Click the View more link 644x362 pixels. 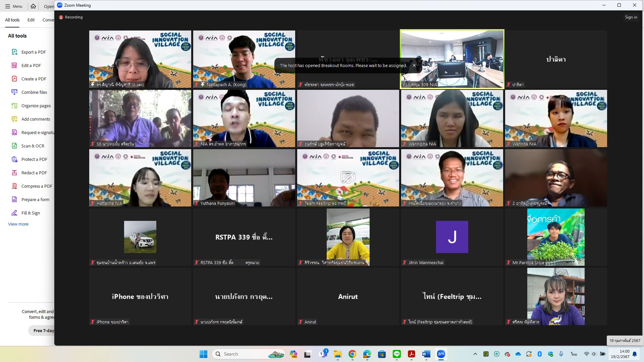(x=18, y=224)
